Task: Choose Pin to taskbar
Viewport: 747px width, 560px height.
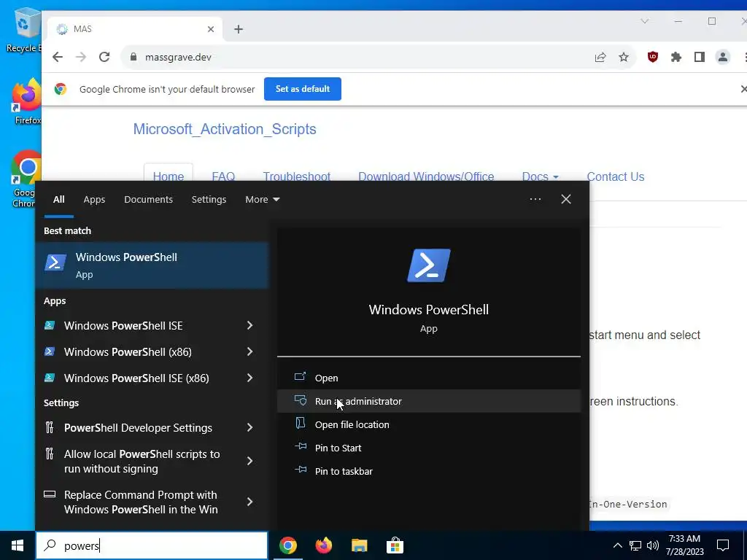Action: [x=429, y=471]
